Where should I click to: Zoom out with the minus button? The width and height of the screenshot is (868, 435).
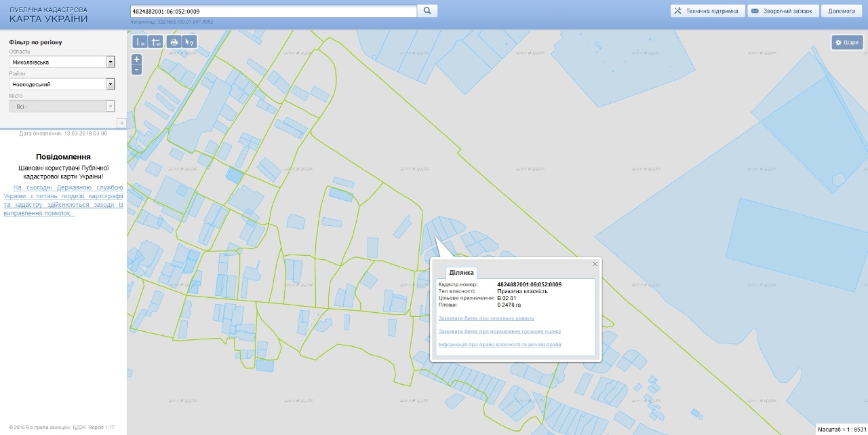[x=137, y=69]
